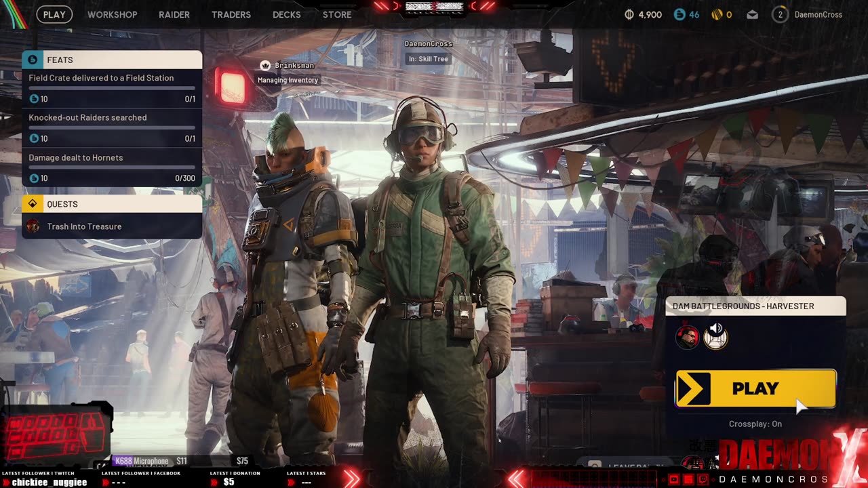Click the FEATS header icon
Viewport: 868px width, 488px height.
(x=33, y=60)
